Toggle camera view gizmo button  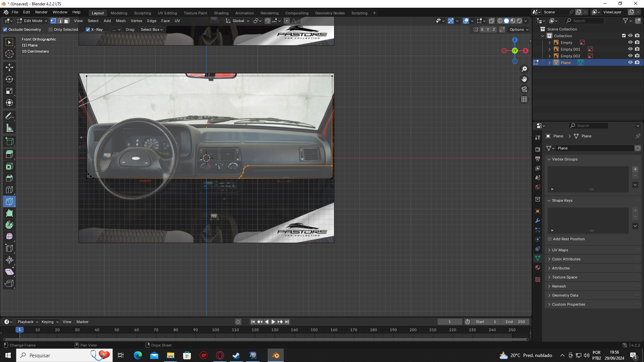click(x=524, y=89)
